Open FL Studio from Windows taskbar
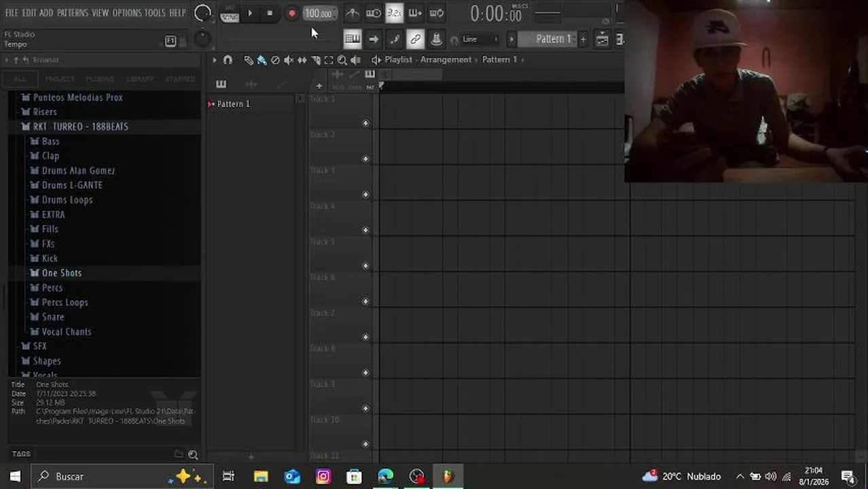Screen dimensions: 868x489 pyautogui.click(x=448, y=476)
